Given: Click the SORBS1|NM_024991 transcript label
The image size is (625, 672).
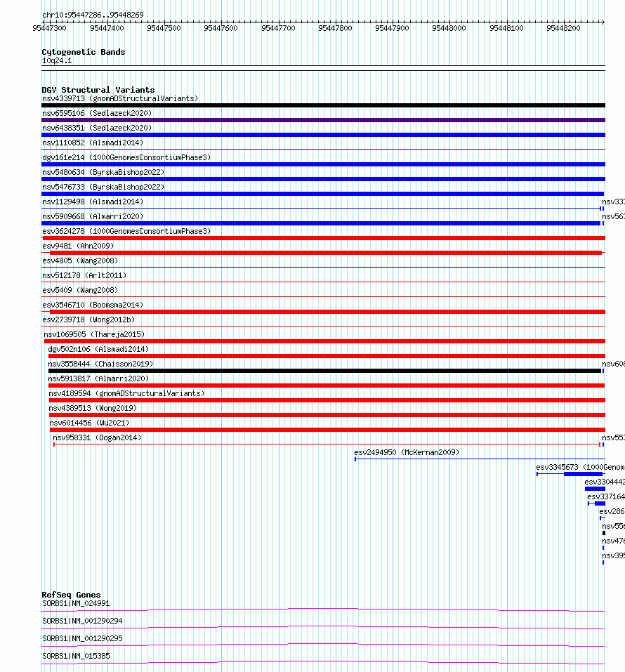Looking at the screenshot, I should pos(76,603).
